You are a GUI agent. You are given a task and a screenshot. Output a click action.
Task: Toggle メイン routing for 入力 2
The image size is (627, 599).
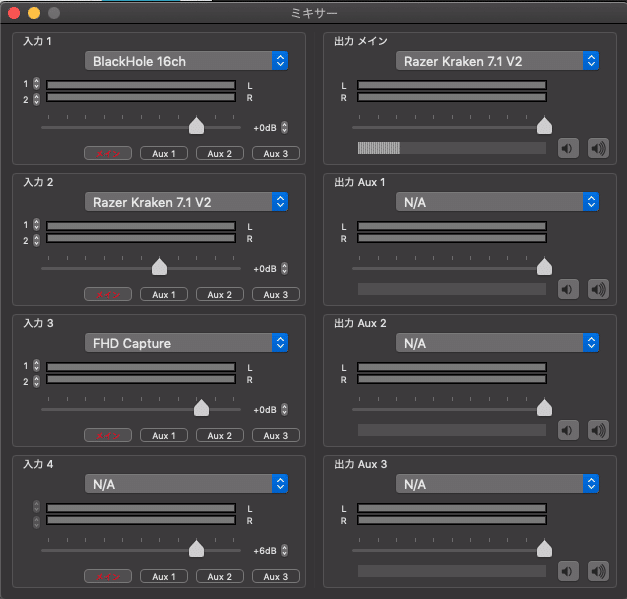pos(108,295)
